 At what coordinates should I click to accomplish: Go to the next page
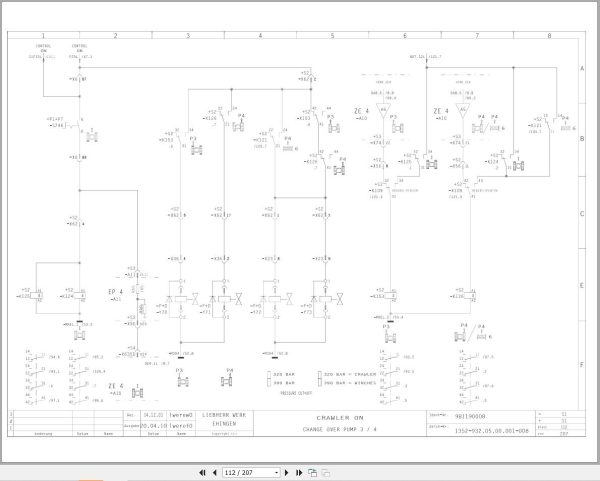tap(287, 473)
